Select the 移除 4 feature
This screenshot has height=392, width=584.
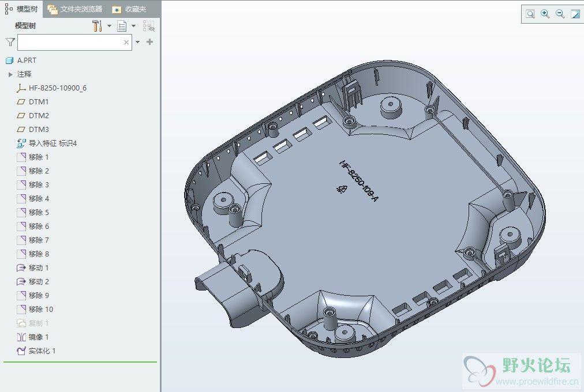33,199
